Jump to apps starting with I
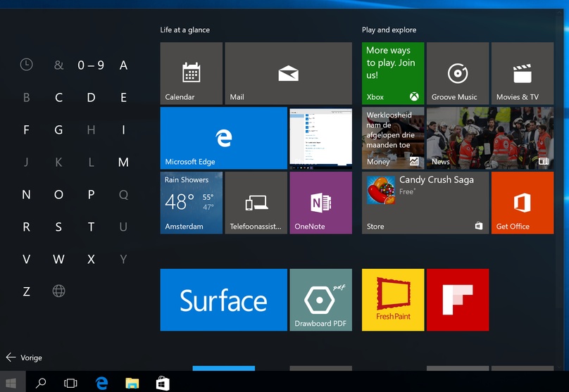The image size is (569, 392). [x=123, y=129]
